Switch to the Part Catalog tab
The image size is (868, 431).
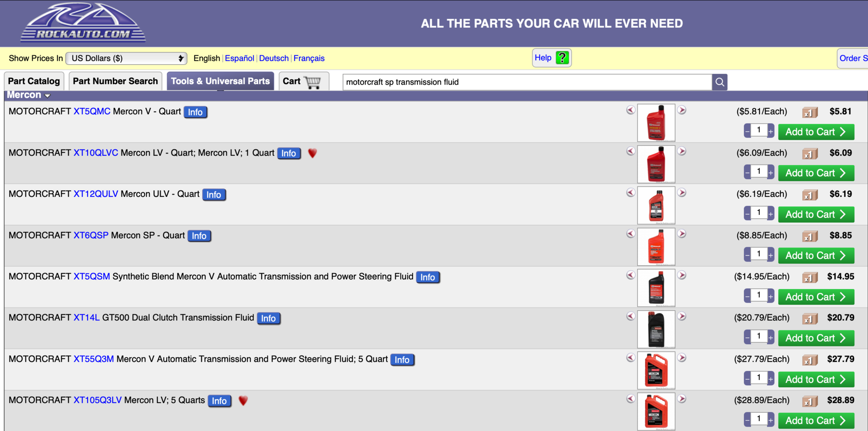pos(34,81)
